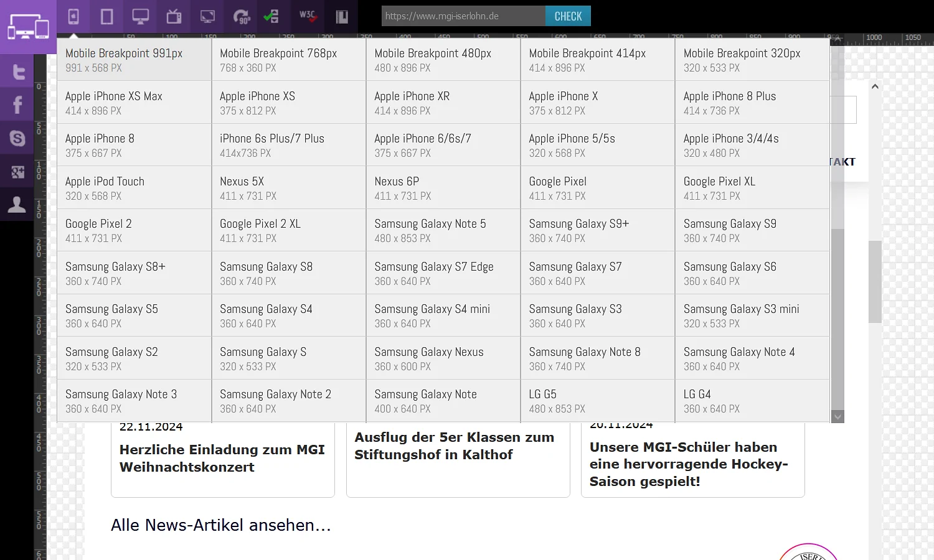Pick the Samsung Galaxy S4 360 x 640 preset
Screen dimensions: 934x560
coord(289,315)
